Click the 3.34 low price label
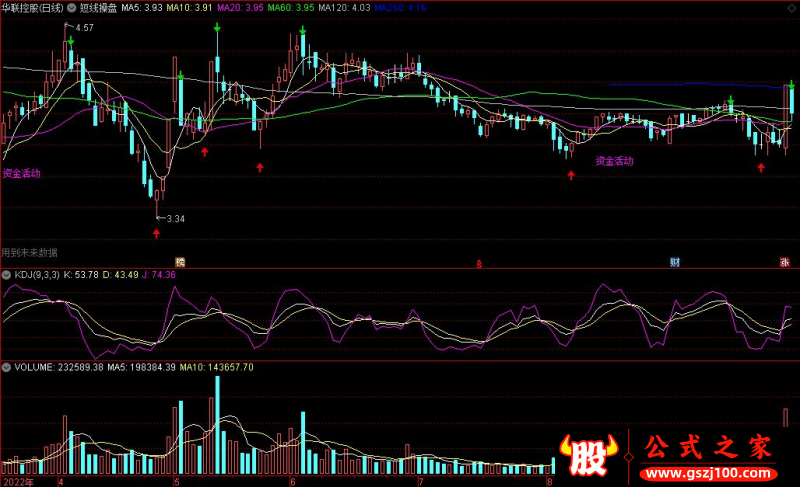Screen dimensions: 800x487 [x=176, y=219]
